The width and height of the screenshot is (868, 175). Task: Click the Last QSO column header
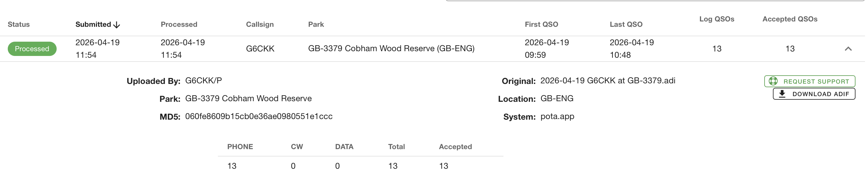pos(626,24)
